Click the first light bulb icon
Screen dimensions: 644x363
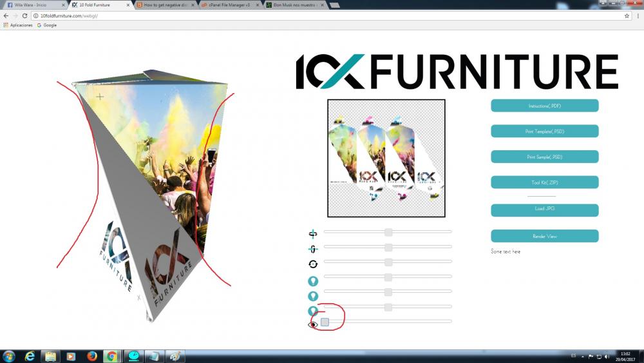pos(313,281)
